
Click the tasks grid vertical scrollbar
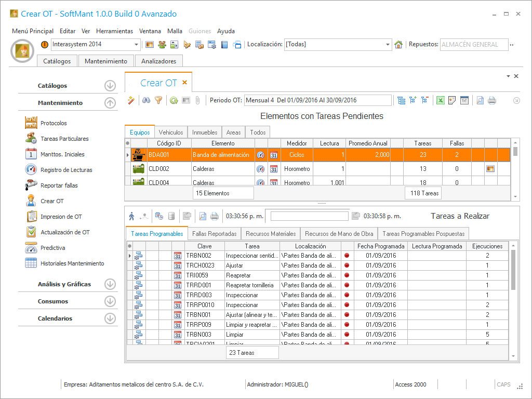coord(513,270)
